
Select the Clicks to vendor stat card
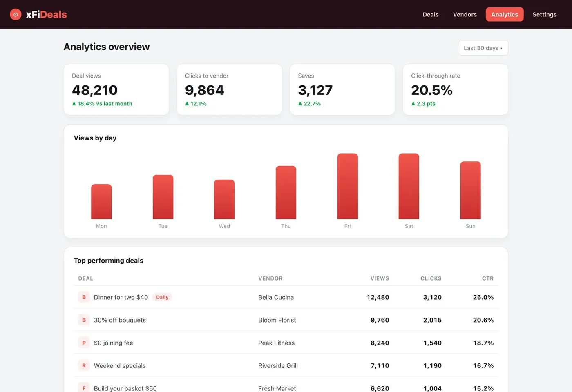pyautogui.click(x=229, y=89)
